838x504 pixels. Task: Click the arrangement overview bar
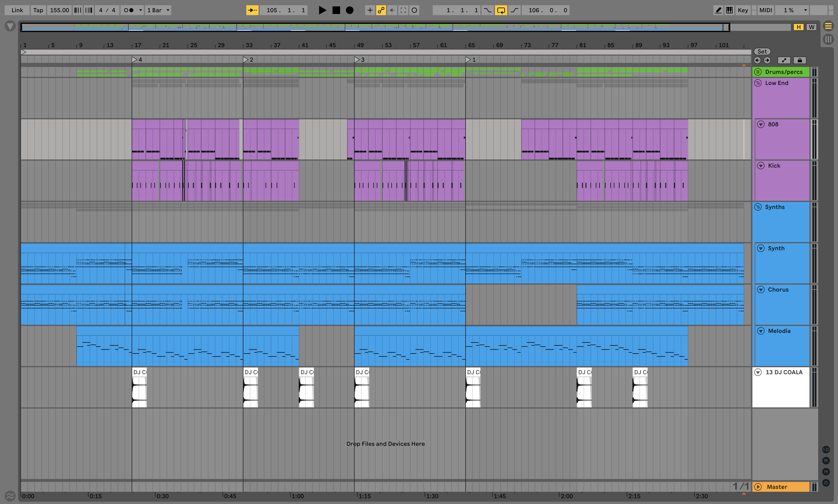(x=406, y=27)
